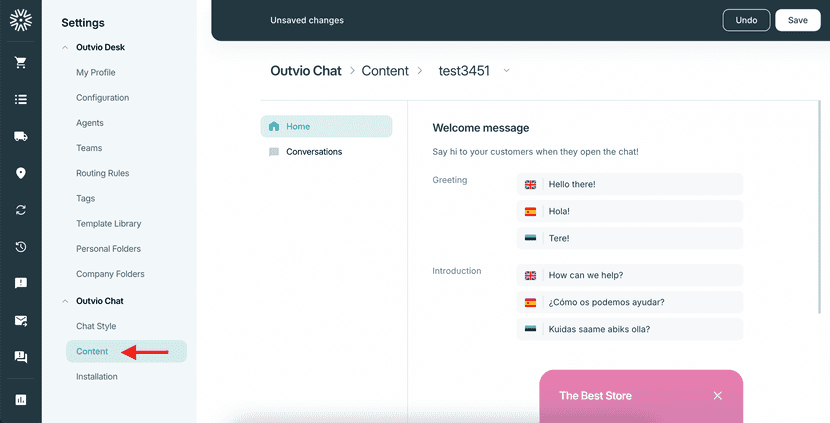Click the Undo button
The image size is (830, 423).
pyautogui.click(x=746, y=20)
